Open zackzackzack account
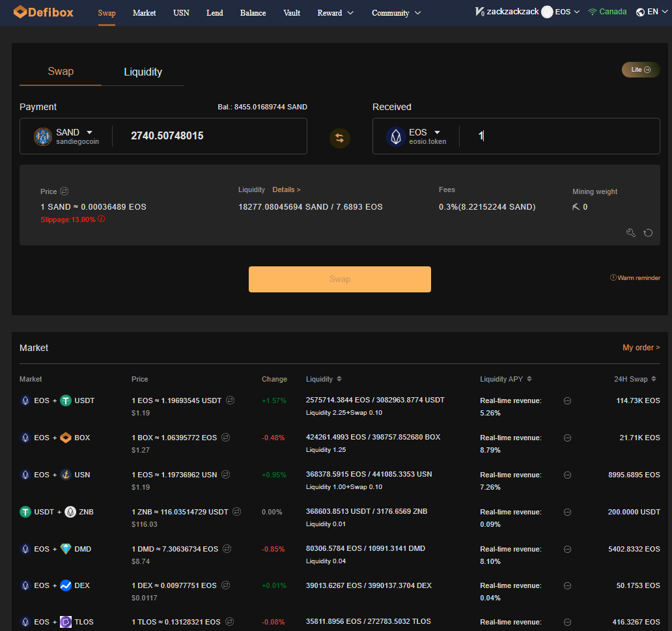 coord(512,12)
